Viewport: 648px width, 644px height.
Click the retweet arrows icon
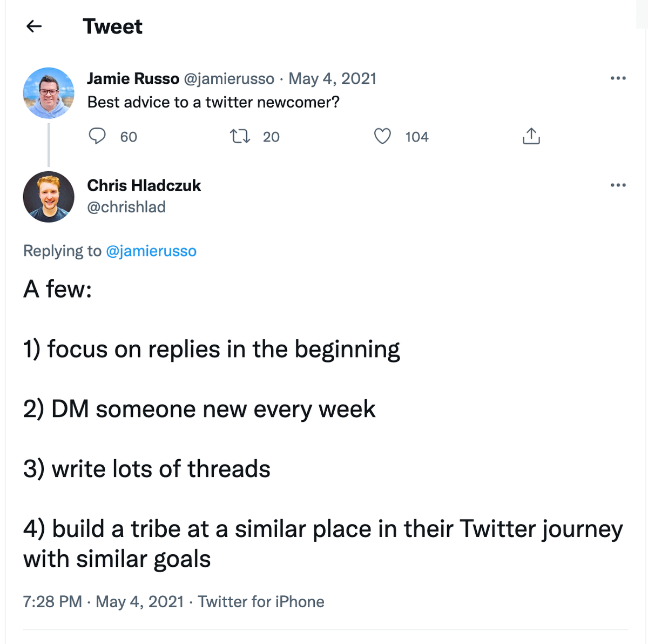coord(240,136)
